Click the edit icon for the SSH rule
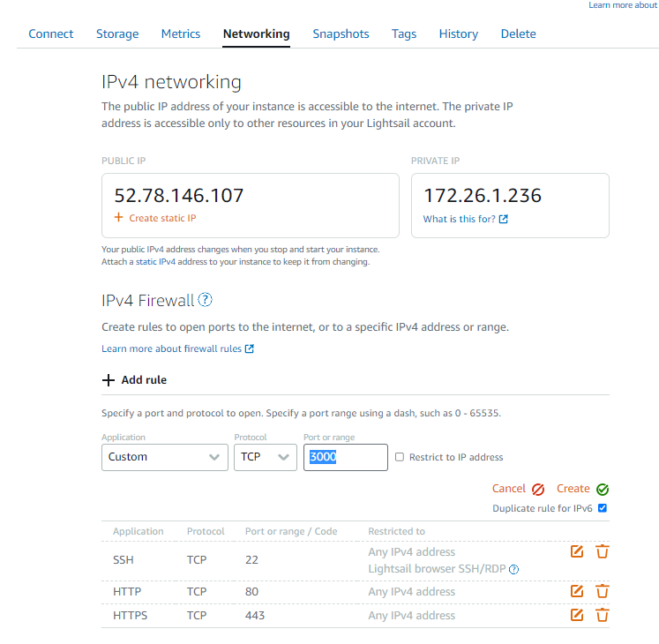The image size is (659, 644). coord(577,551)
